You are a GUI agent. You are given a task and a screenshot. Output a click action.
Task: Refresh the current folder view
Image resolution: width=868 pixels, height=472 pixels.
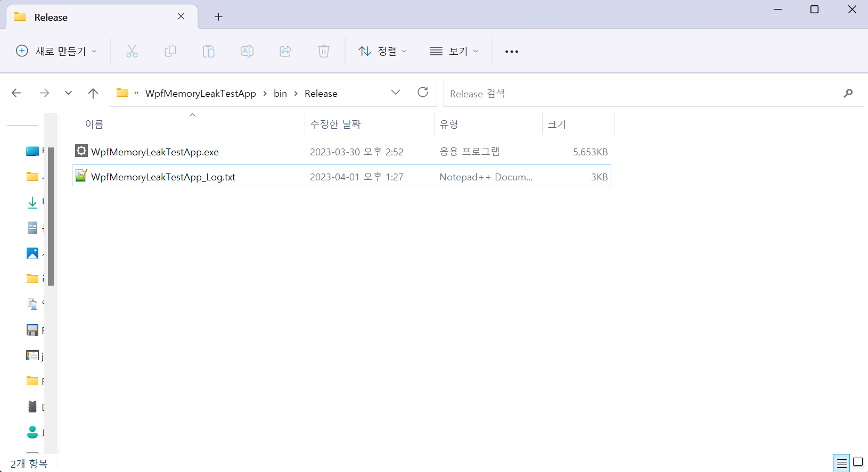(423, 93)
